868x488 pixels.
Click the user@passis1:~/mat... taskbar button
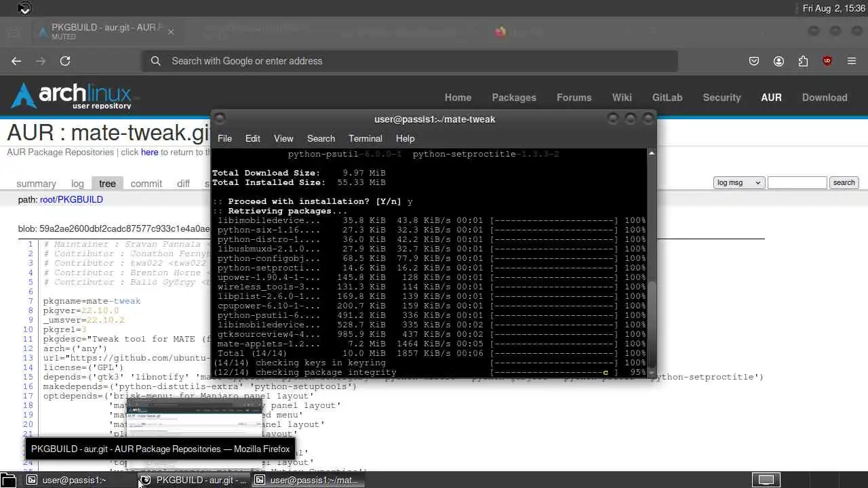coord(308,480)
